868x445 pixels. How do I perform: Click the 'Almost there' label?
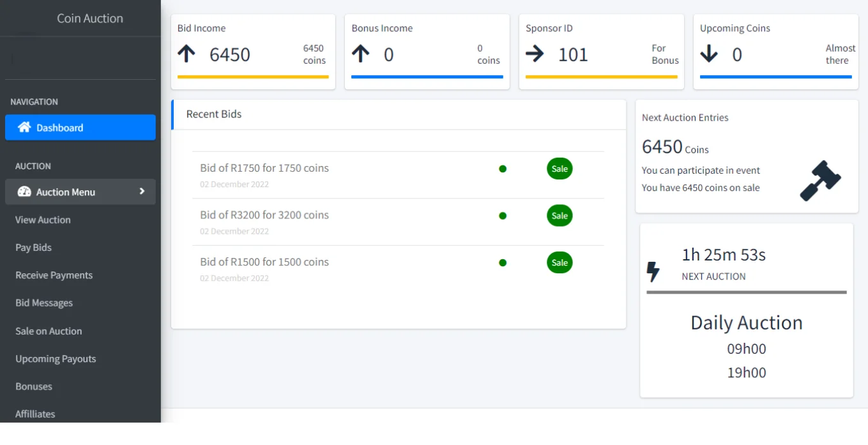(840, 54)
